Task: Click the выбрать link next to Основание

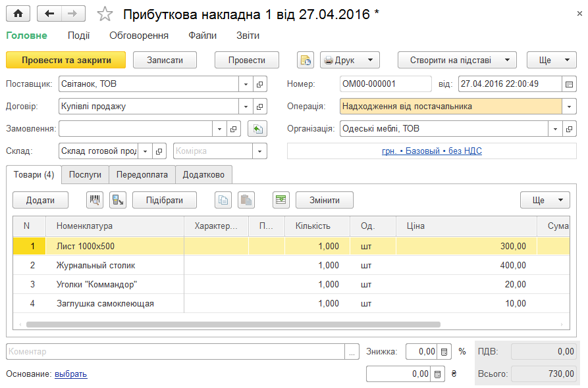Action: (x=71, y=374)
